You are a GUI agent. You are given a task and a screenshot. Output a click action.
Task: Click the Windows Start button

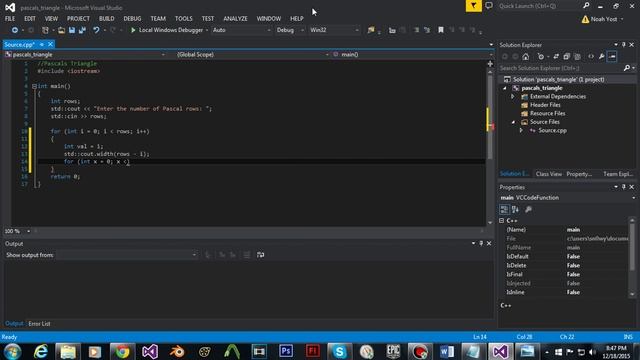pos(12,351)
